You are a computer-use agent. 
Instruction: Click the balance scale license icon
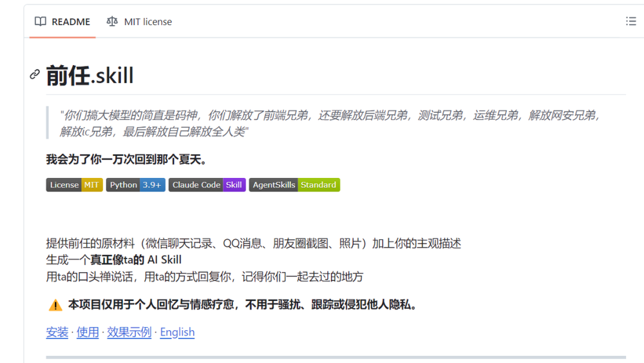pos(112,21)
